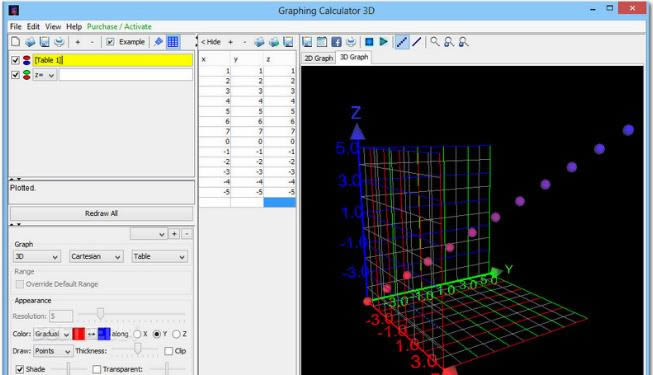653x375 pixels.
Task: Open the Cartesian coordinate system dropdown
Action: point(96,257)
